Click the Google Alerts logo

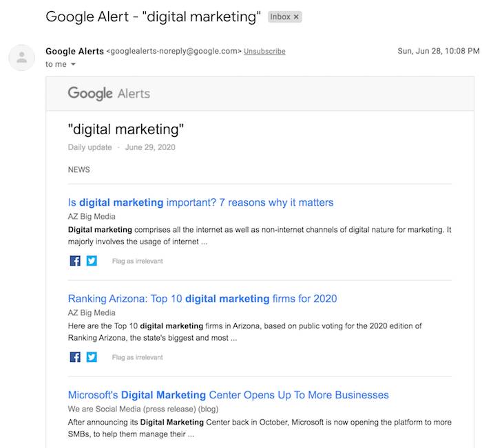(109, 94)
